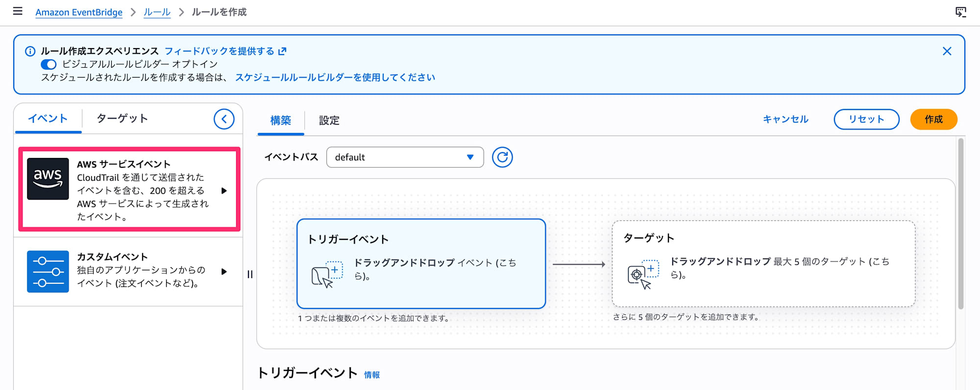Refresh the event bus list
This screenshot has height=390, width=980.
(x=502, y=157)
